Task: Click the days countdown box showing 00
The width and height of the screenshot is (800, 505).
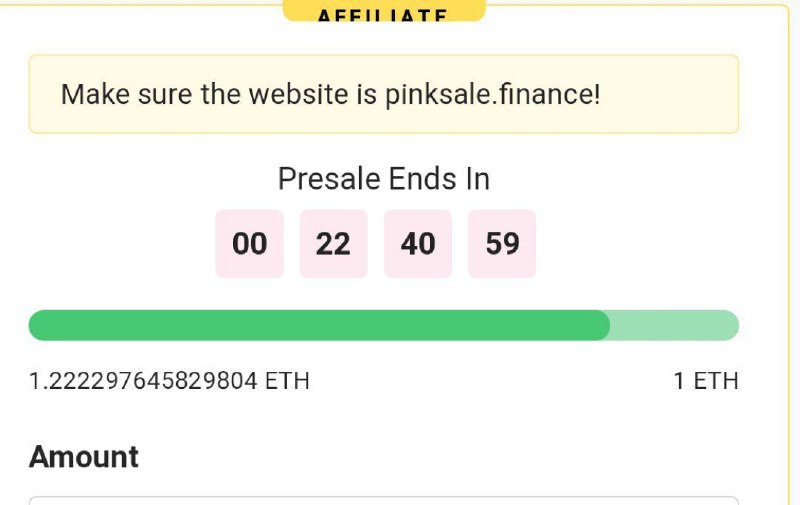Action: tap(250, 243)
